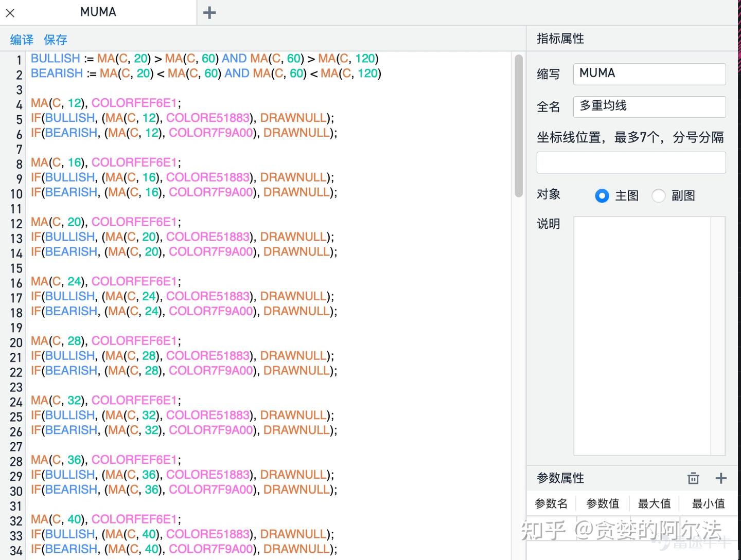This screenshot has width=741, height=560.
Task: Click the 参数名 column header
Action: tap(551, 504)
